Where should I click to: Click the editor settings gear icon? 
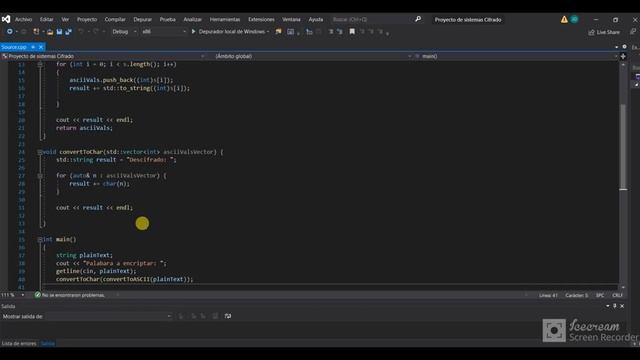coord(624,47)
